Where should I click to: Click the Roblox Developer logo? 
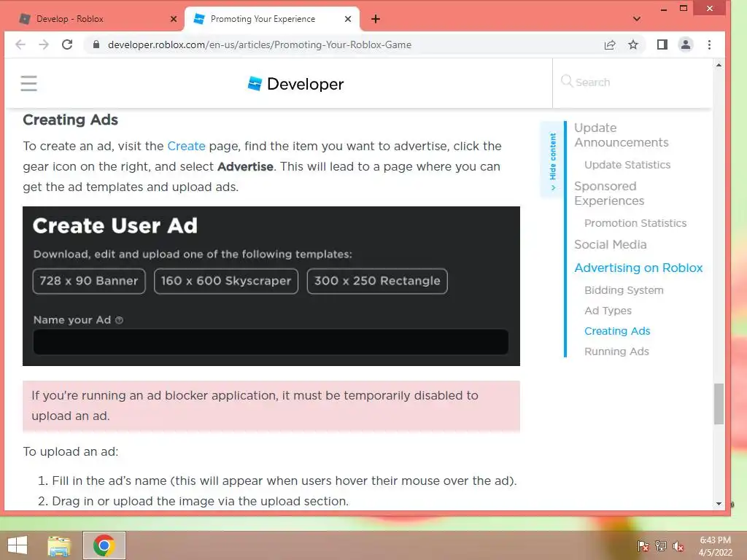pos(295,84)
